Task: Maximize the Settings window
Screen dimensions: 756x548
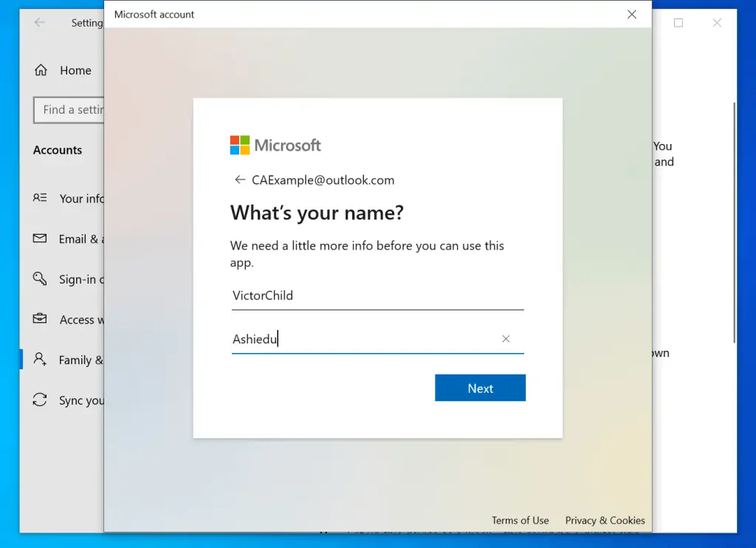Action: tap(678, 23)
